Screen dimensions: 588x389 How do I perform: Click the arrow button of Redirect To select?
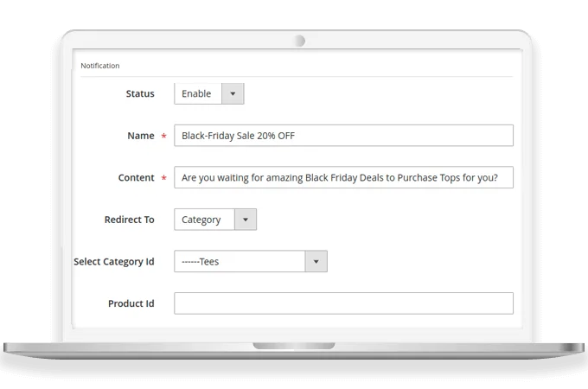246,220
